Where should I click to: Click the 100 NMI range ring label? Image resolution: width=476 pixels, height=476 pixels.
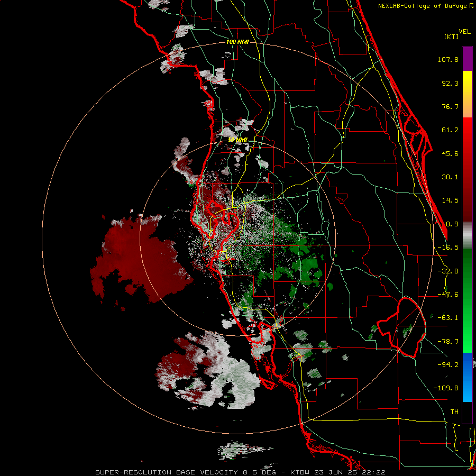pyautogui.click(x=237, y=42)
